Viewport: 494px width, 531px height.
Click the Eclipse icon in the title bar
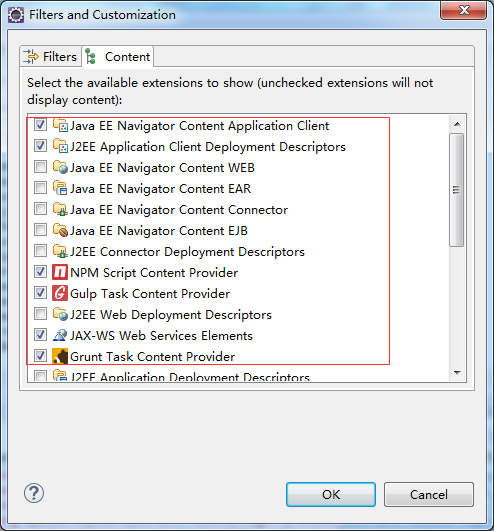16,15
